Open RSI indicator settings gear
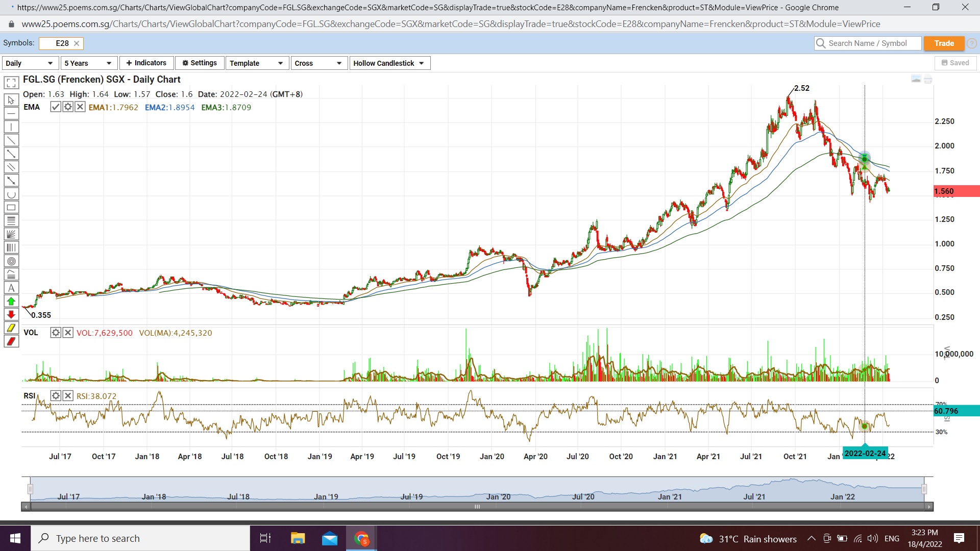Viewport: 980px width, 551px height. pos(56,396)
